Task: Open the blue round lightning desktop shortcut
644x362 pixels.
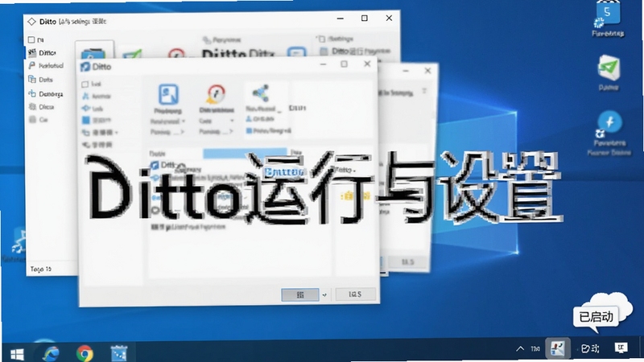Action: point(609,133)
